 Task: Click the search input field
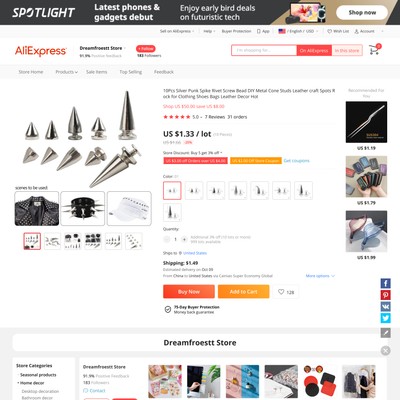coord(264,50)
